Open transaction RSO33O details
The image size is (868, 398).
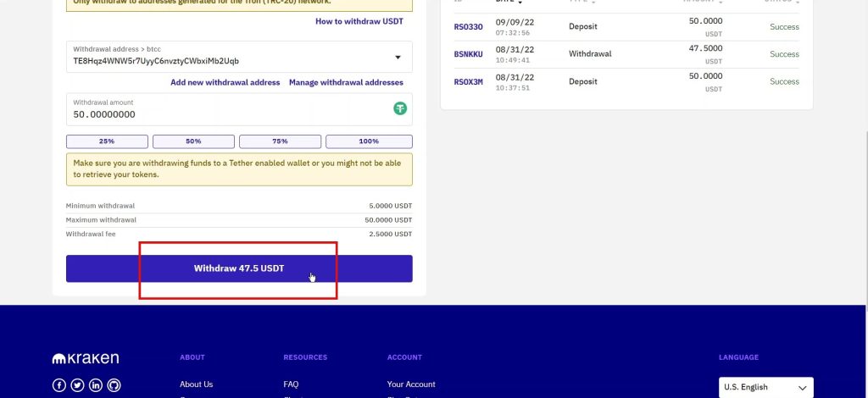[x=468, y=27]
